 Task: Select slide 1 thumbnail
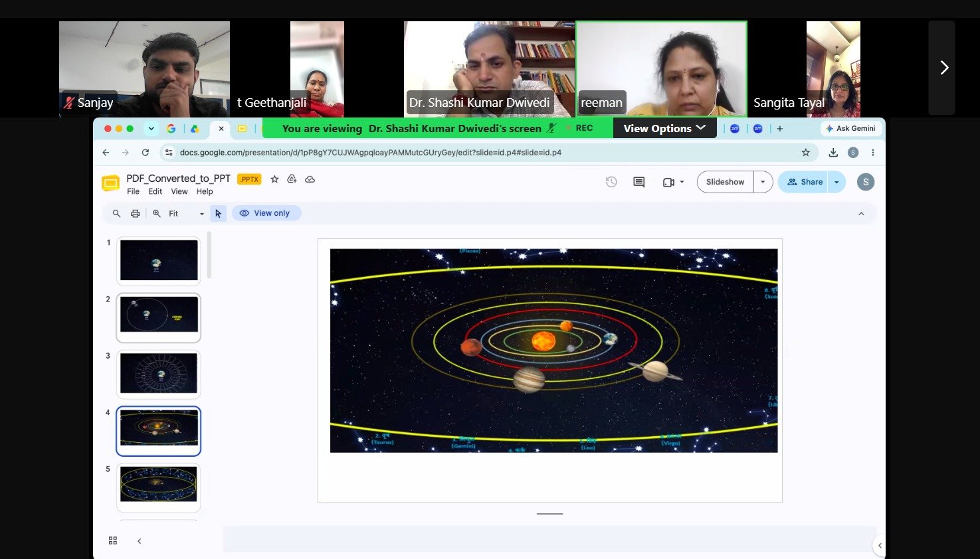[159, 261]
